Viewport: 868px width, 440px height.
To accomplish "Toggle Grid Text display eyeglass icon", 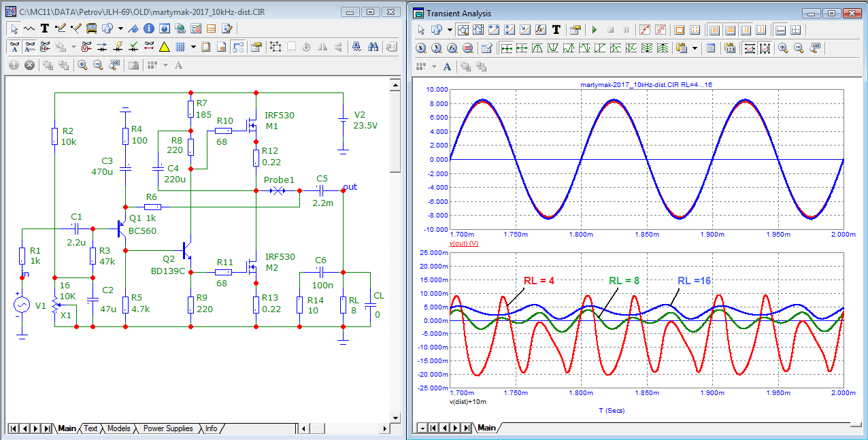I will (30, 47).
